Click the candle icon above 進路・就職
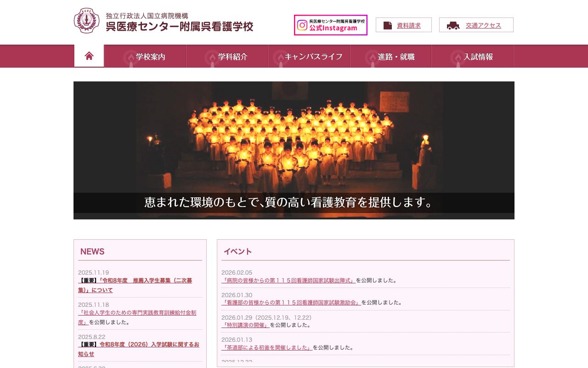Viewport: 588px width, 368px height. point(372,56)
